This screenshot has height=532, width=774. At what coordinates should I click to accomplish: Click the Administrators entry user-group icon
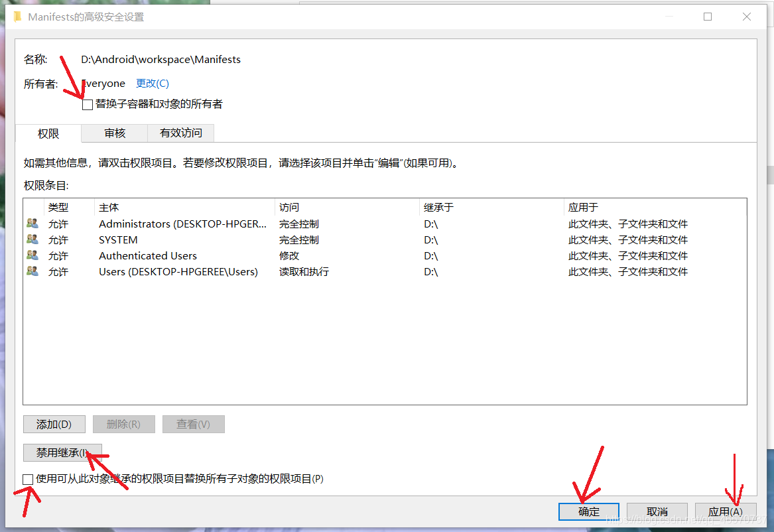point(32,224)
